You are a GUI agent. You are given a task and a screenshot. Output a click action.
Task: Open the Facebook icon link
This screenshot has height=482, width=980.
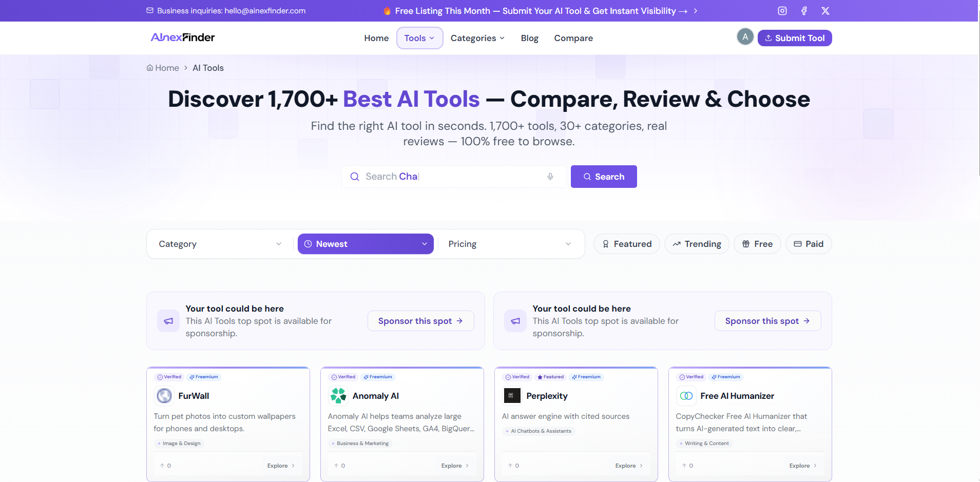click(804, 11)
